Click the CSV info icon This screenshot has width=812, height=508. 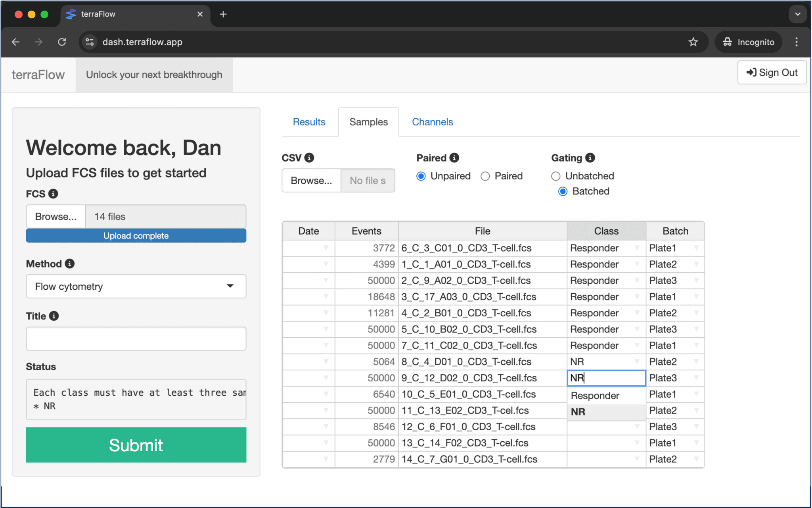(309, 158)
